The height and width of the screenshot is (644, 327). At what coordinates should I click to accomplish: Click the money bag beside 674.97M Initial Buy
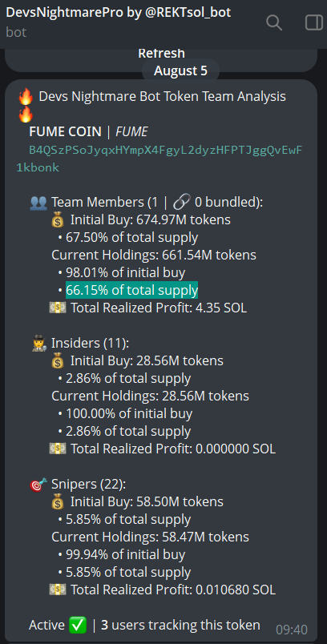[x=58, y=220]
